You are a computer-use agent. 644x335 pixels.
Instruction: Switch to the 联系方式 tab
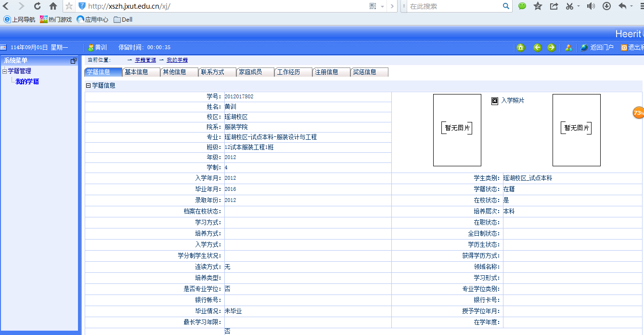pyautogui.click(x=217, y=72)
